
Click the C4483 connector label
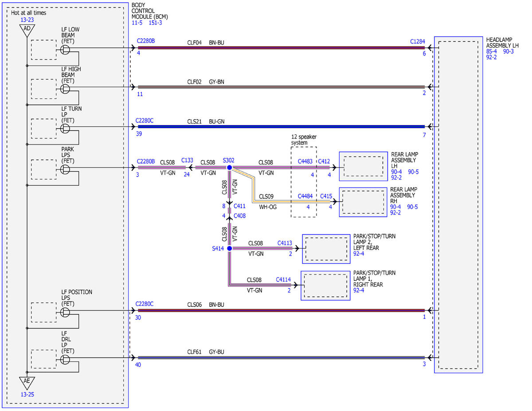pos(305,162)
